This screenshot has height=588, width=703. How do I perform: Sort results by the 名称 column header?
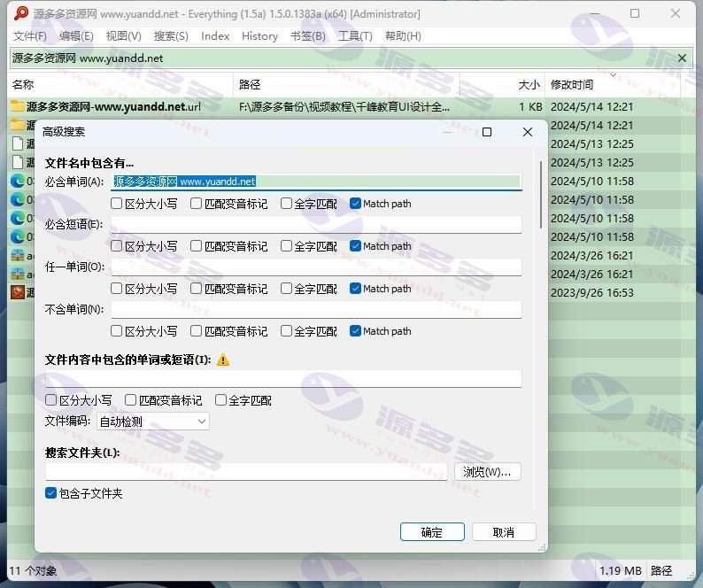tap(120, 84)
